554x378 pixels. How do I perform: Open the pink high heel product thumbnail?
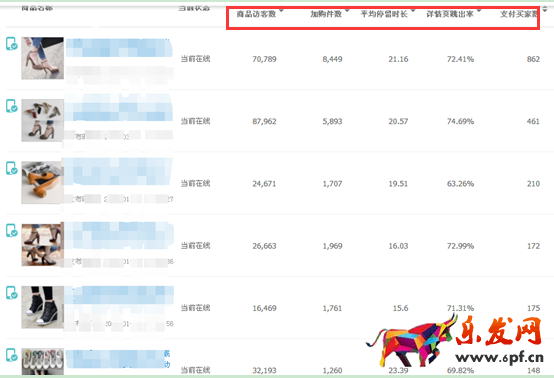42,58
